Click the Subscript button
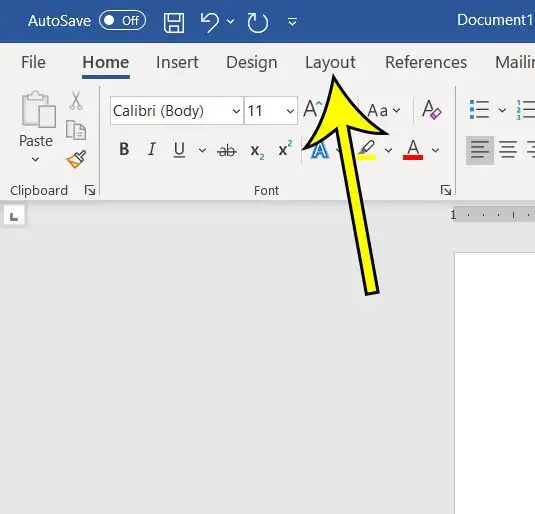The image size is (535, 514). [x=257, y=151]
